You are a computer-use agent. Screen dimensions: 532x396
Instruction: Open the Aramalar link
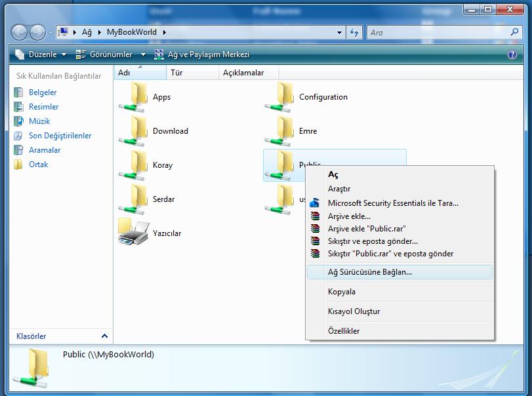coord(45,150)
